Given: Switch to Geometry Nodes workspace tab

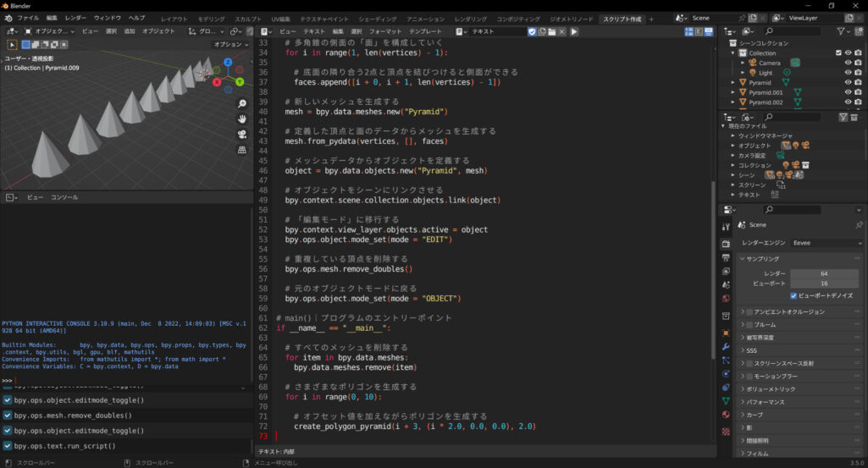Looking at the screenshot, I should (x=572, y=19).
